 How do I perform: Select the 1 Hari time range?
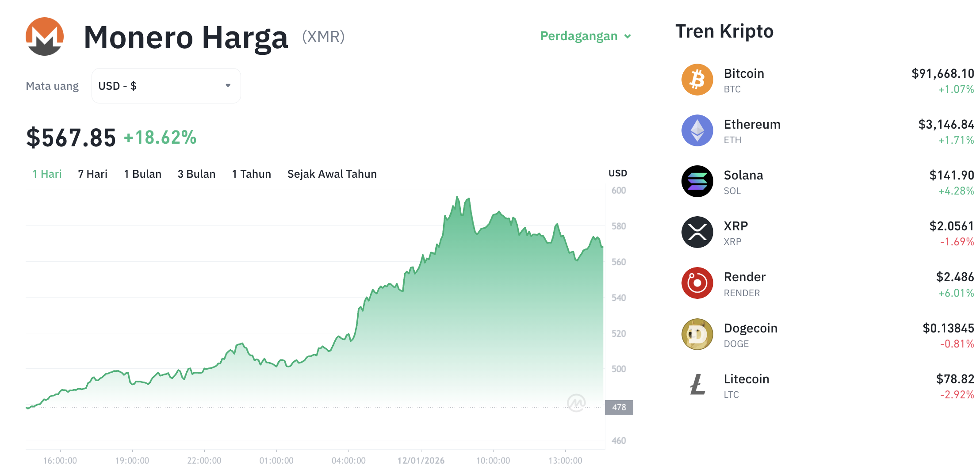(47, 174)
